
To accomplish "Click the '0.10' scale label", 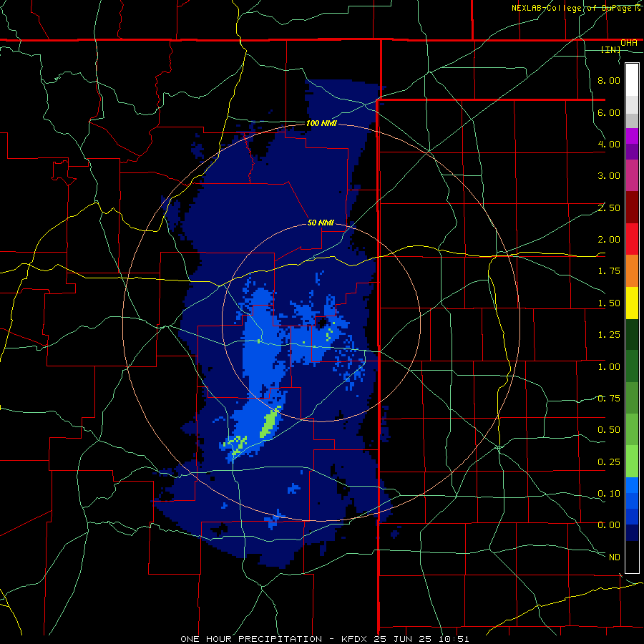I will pos(609,494).
